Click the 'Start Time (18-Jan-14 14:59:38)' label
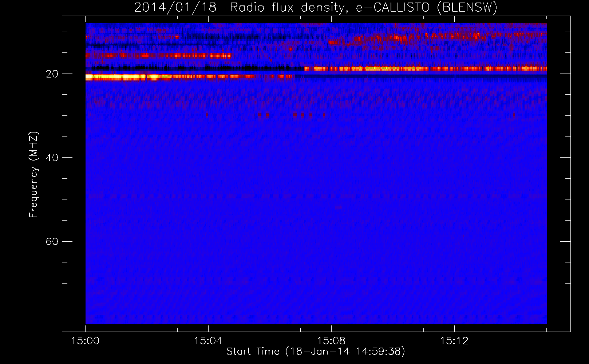 pos(316,352)
